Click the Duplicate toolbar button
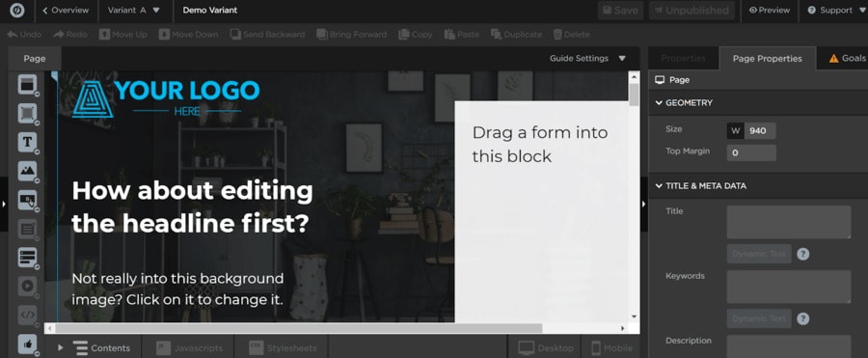868x358 pixels. tap(516, 35)
